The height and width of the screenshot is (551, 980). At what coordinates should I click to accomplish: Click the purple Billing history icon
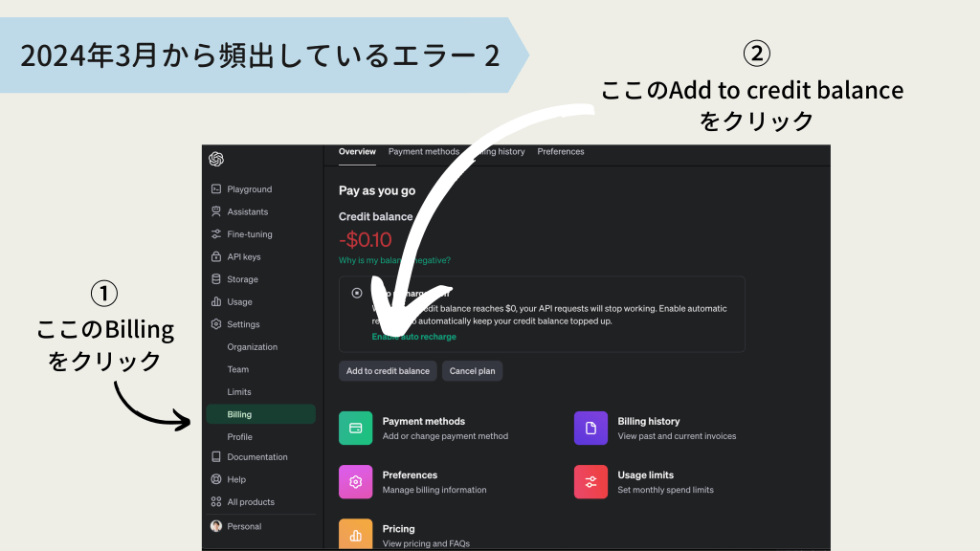click(590, 429)
